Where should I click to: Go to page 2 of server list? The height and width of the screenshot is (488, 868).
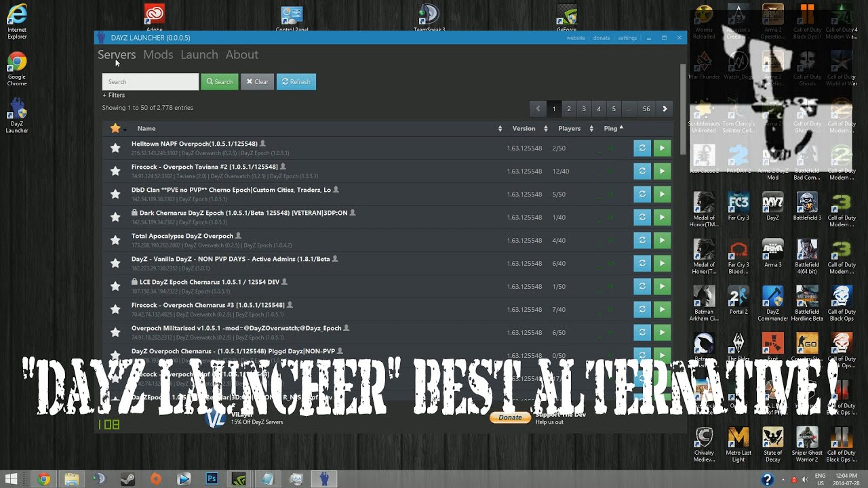(x=569, y=108)
